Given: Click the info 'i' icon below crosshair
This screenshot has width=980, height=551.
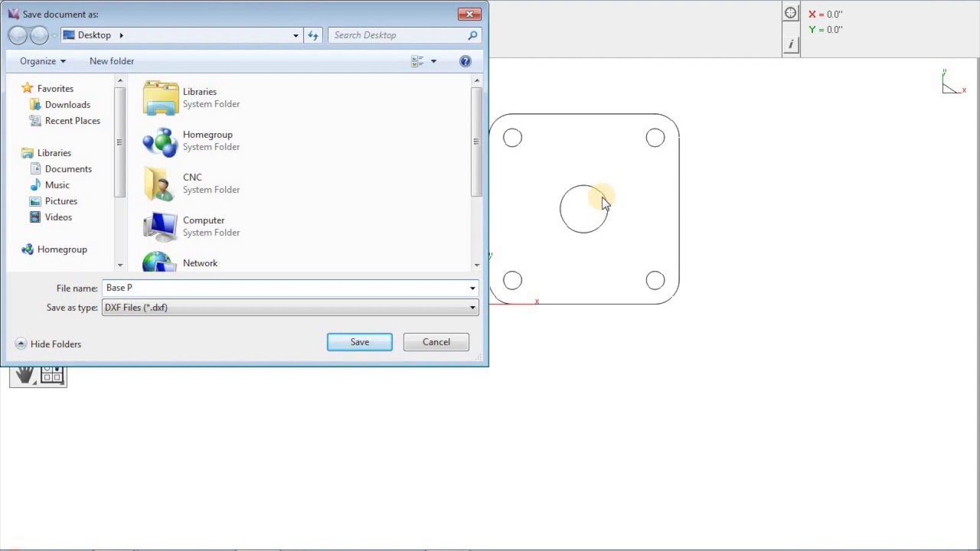Looking at the screenshot, I should (x=790, y=44).
